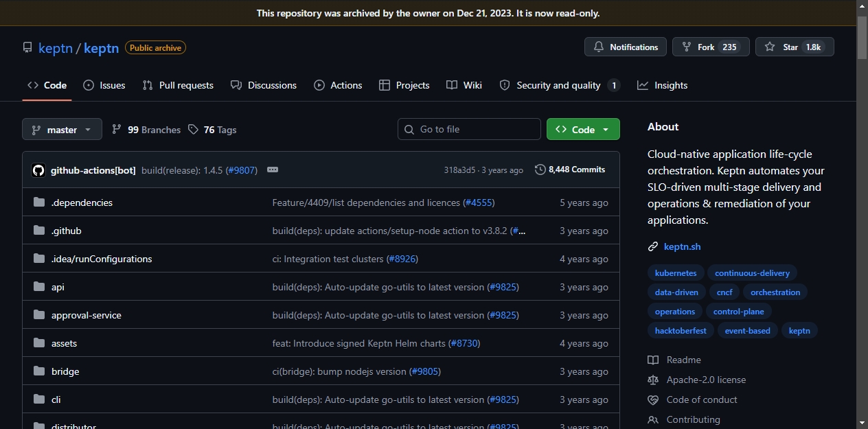Click the event-based topic tag
Screen dimensions: 868x429
coord(748,331)
